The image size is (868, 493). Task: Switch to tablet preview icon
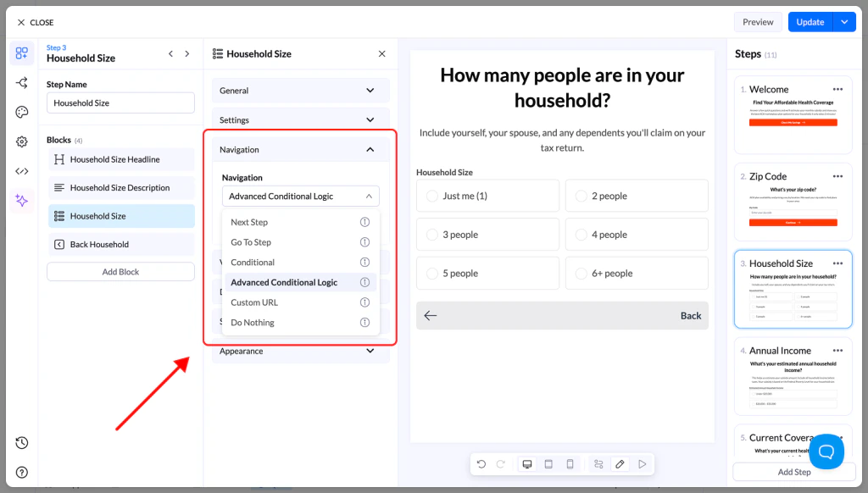[548, 464]
